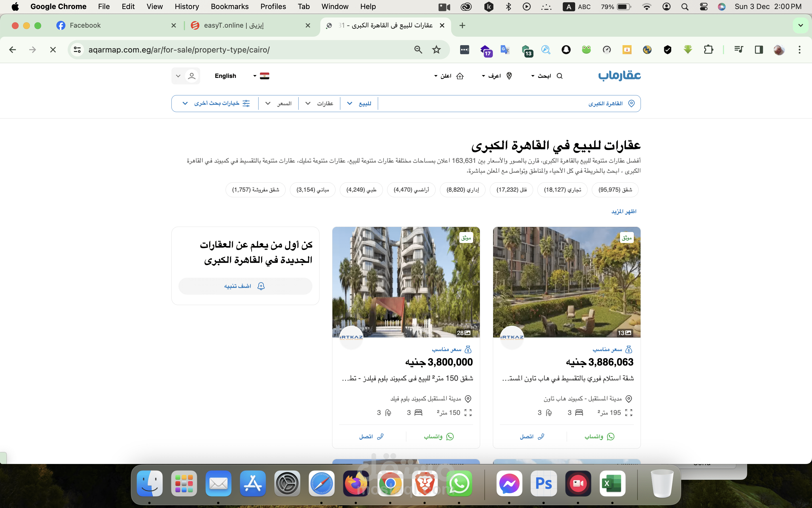Open the History menu
812x508 pixels.
187,7
